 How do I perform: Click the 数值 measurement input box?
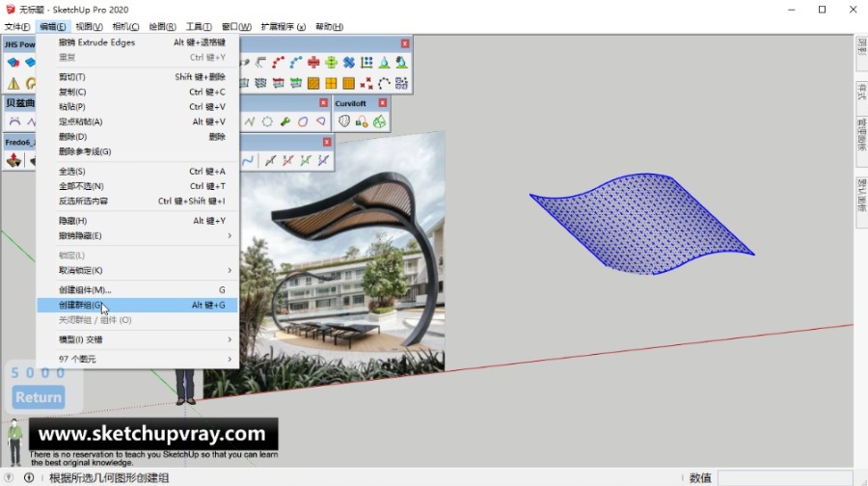785,477
